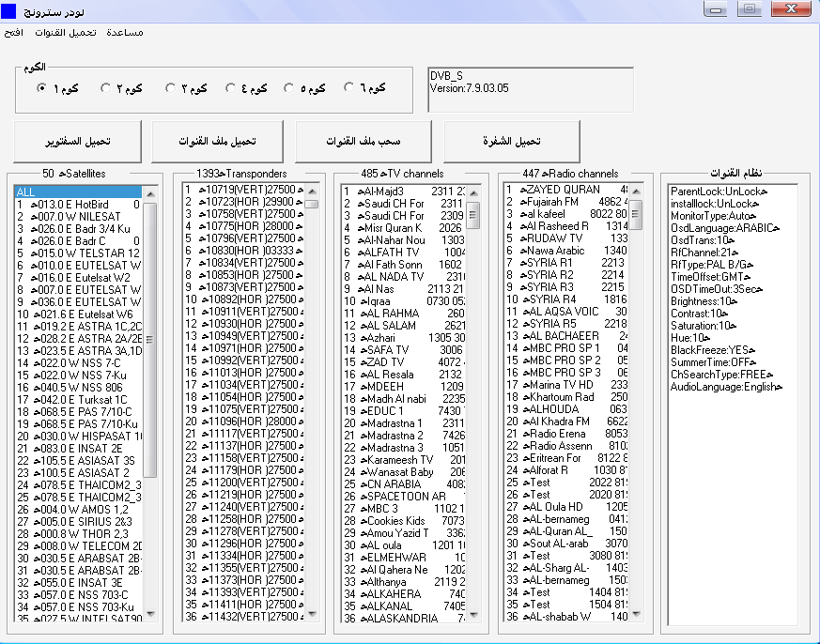Select TV channel Al-Majd3

click(403, 192)
